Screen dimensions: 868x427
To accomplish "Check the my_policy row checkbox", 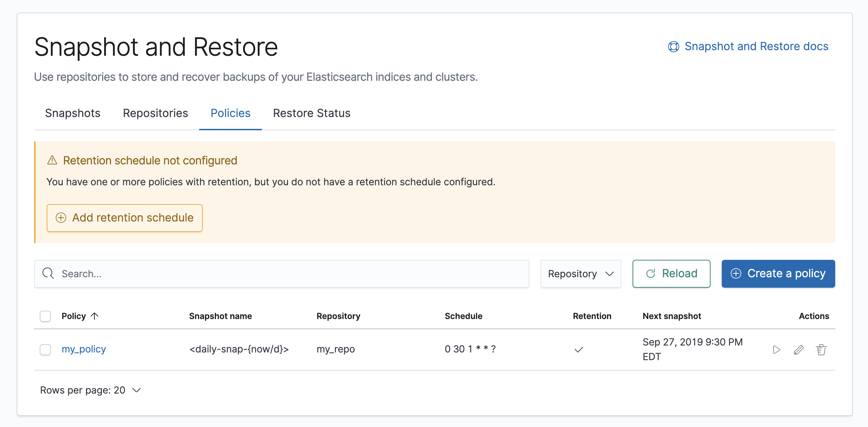I will click(x=45, y=350).
